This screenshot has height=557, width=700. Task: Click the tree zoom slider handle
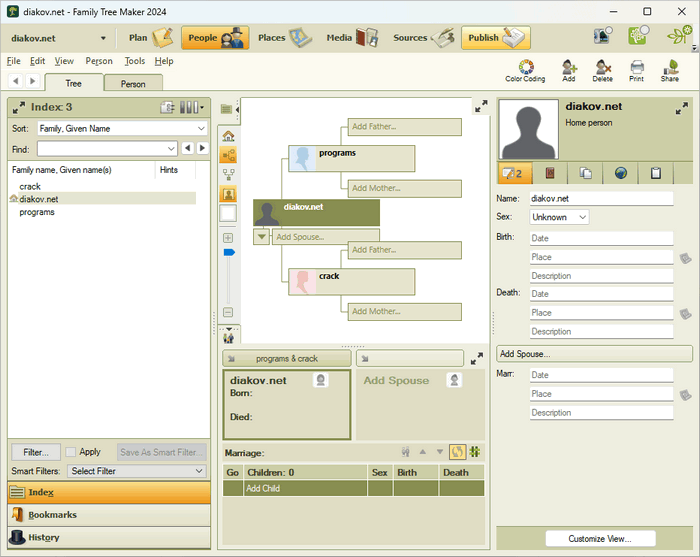(228, 253)
